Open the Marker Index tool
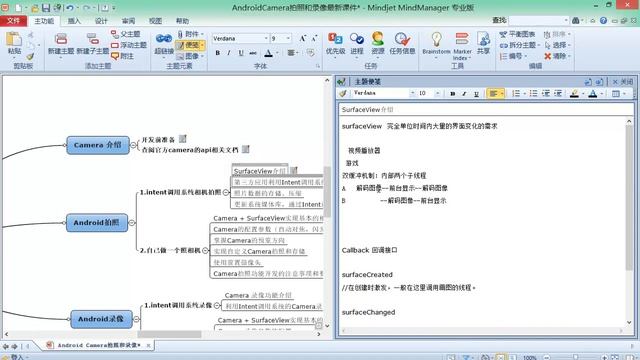Image resolution: width=640 pixels, height=360 pixels. click(x=462, y=46)
